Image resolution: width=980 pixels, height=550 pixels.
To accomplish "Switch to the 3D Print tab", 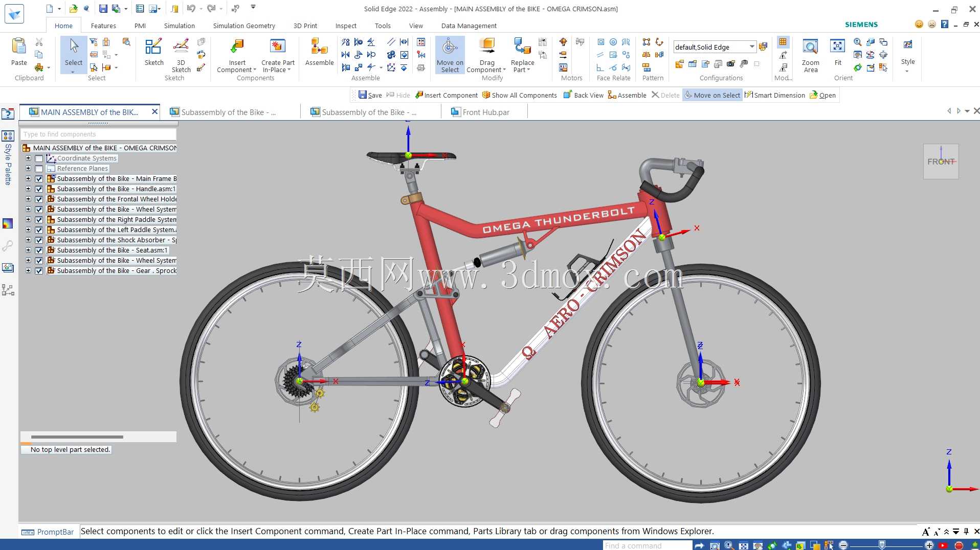I will pyautogui.click(x=305, y=26).
